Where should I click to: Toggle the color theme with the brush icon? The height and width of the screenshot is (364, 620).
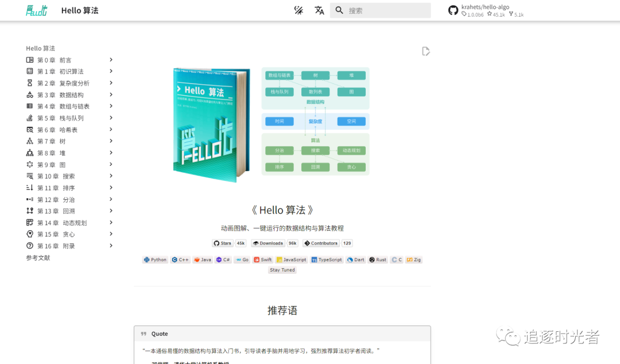click(298, 10)
